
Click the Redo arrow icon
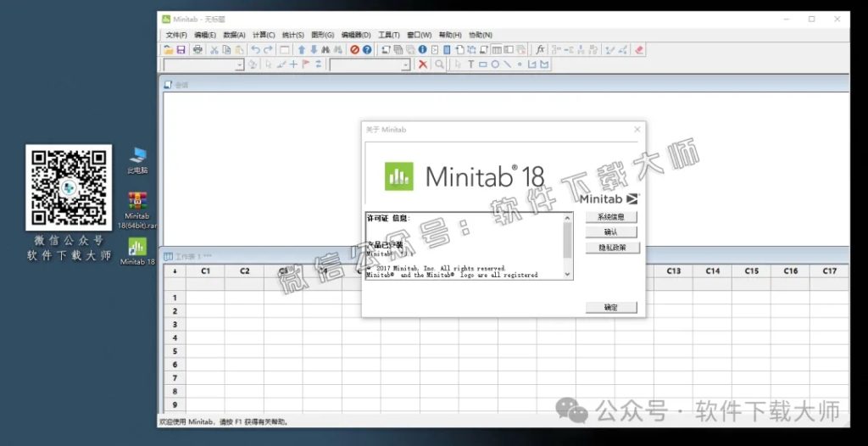pyautogui.click(x=268, y=50)
